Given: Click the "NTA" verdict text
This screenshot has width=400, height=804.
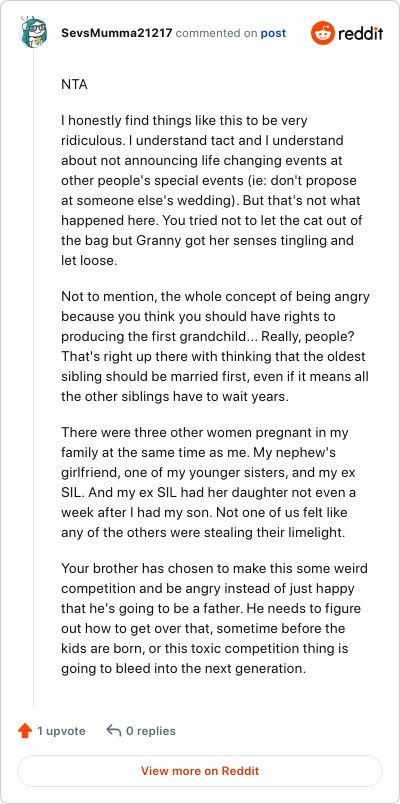Looking at the screenshot, I should 74,85.
